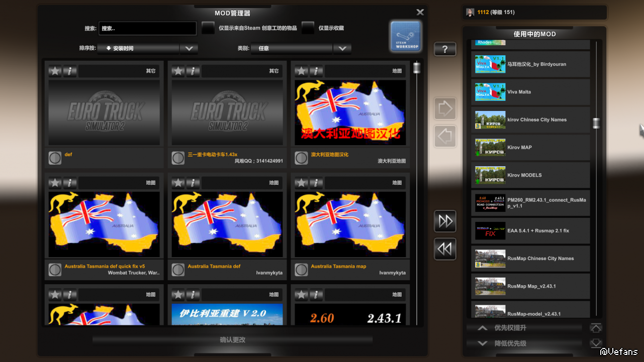This screenshot has height=362, width=644.
Task: Select RusMap Map_v2.43.1 in active mods
Action: (530, 286)
